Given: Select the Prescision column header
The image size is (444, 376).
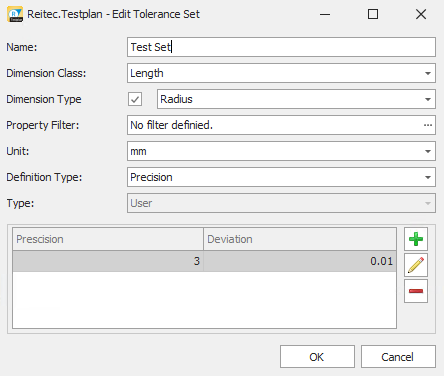Looking at the screenshot, I should coord(108,239).
